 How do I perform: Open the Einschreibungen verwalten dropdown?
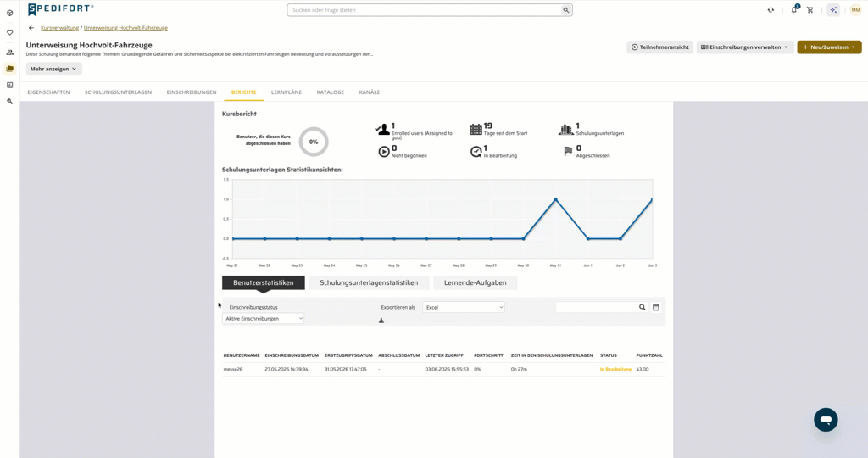(x=744, y=47)
